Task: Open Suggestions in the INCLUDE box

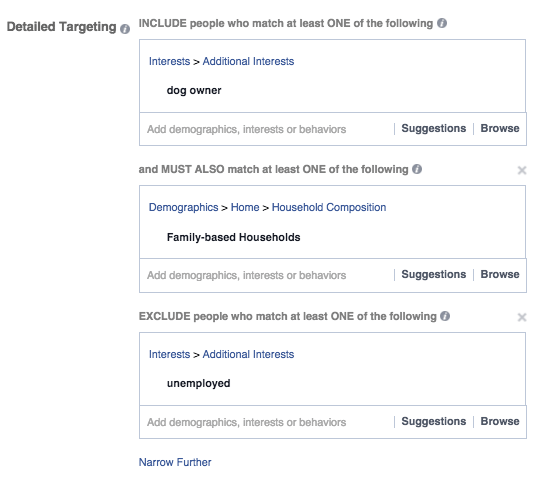Action: click(x=433, y=128)
